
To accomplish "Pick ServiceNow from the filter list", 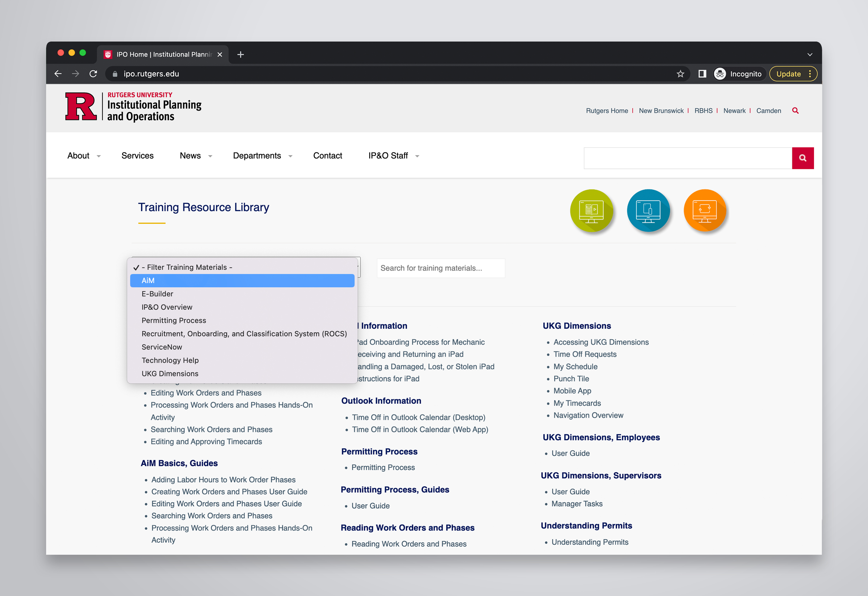I will coord(242,347).
